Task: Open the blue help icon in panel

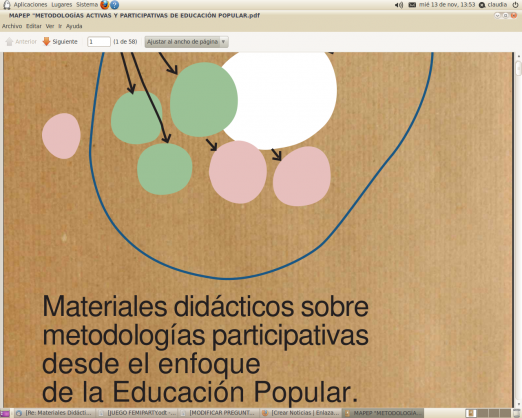Action: click(x=114, y=5)
